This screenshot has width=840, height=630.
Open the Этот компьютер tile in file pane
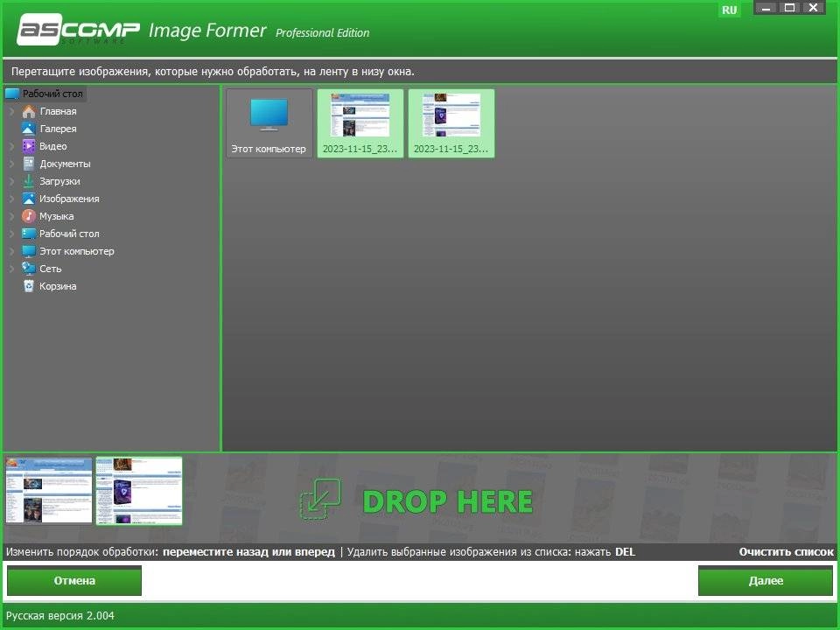click(269, 123)
